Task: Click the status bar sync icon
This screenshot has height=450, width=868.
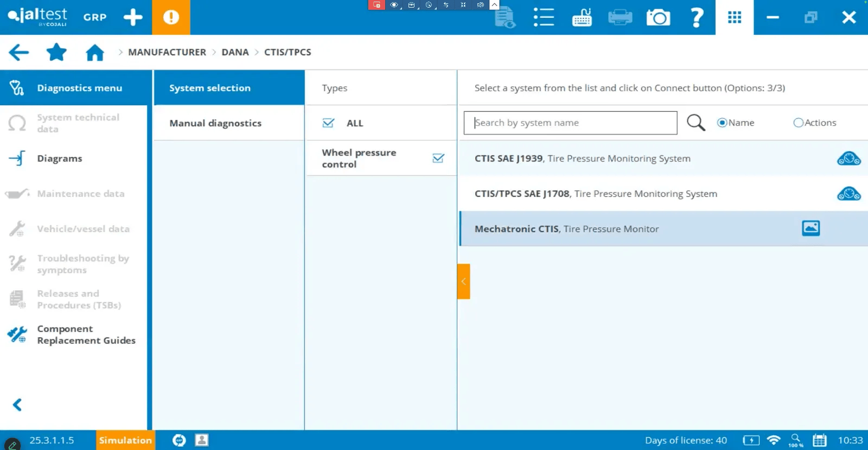Action: [x=179, y=440]
